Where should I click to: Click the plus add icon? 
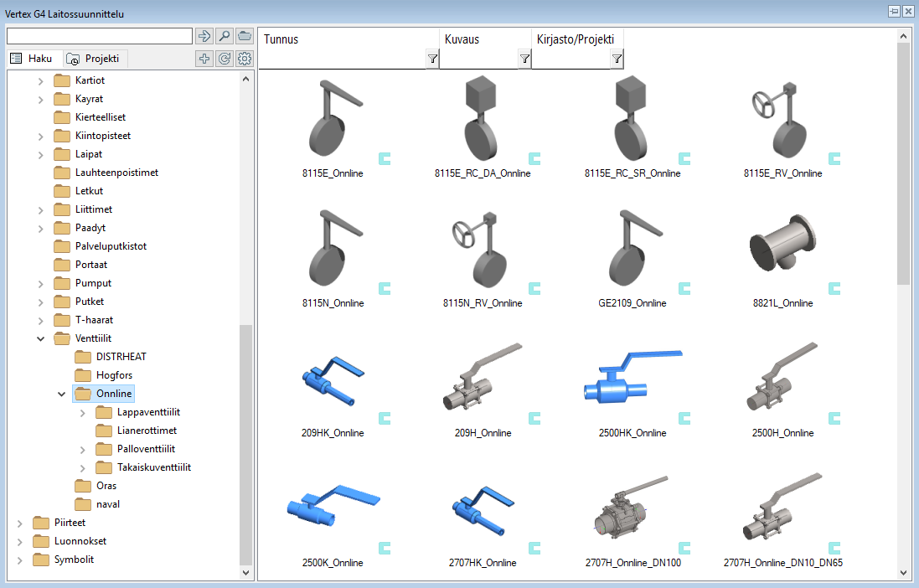point(204,59)
